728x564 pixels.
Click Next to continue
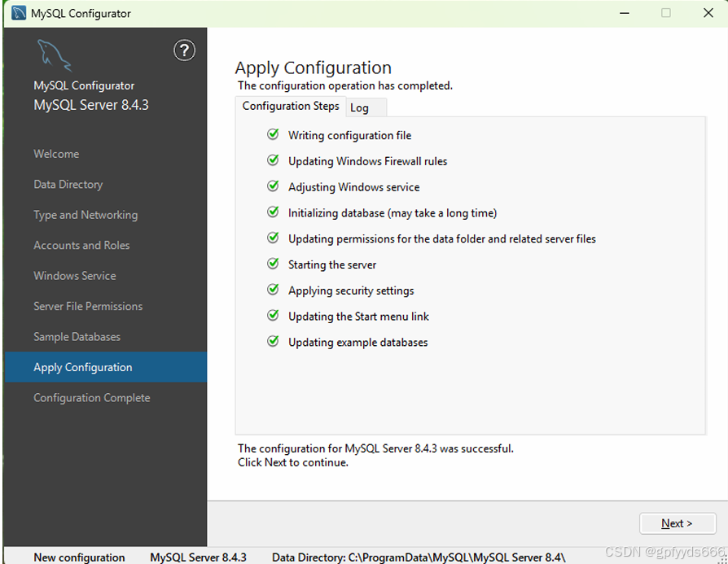pos(677,523)
